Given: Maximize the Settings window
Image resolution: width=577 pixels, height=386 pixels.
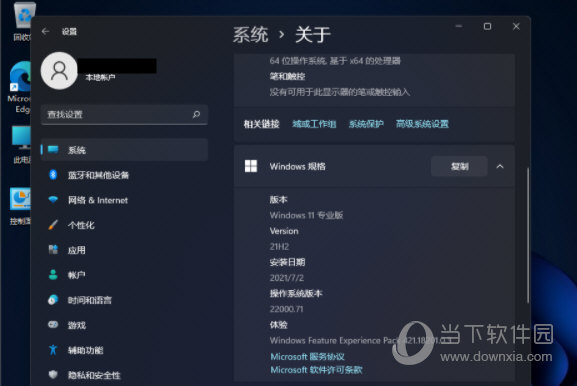Looking at the screenshot, I should tap(487, 26).
